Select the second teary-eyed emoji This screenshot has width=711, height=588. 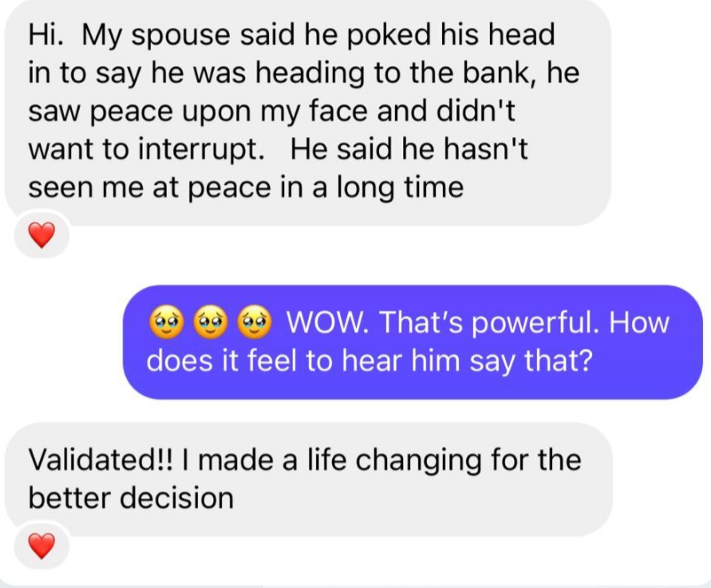click(x=211, y=323)
